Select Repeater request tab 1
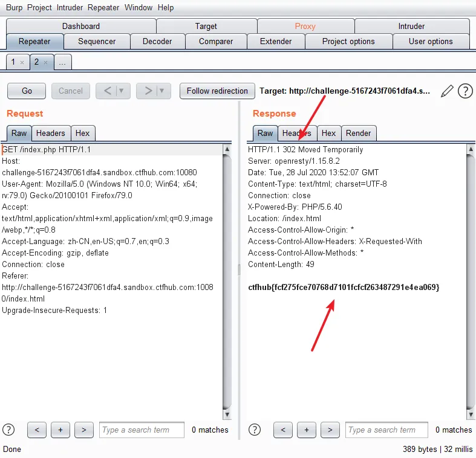Viewport: 476px width, 458px height. (x=13, y=62)
